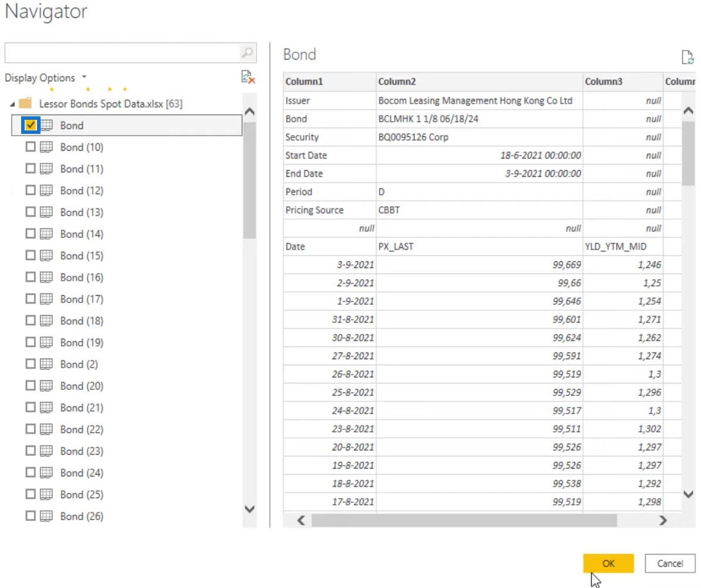Click the Column1 header in the preview
The height and width of the screenshot is (588, 701).
(329, 82)
